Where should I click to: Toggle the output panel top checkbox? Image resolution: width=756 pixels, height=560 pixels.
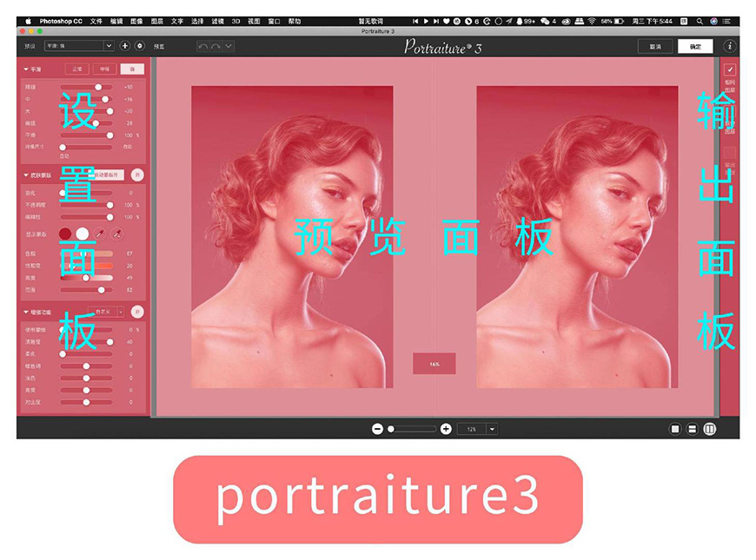(x=729, y=69)
